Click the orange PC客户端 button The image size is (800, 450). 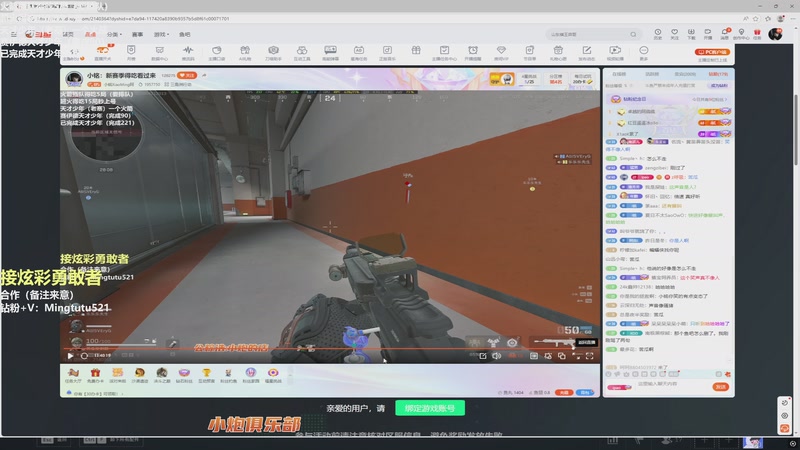coord(712,52)
